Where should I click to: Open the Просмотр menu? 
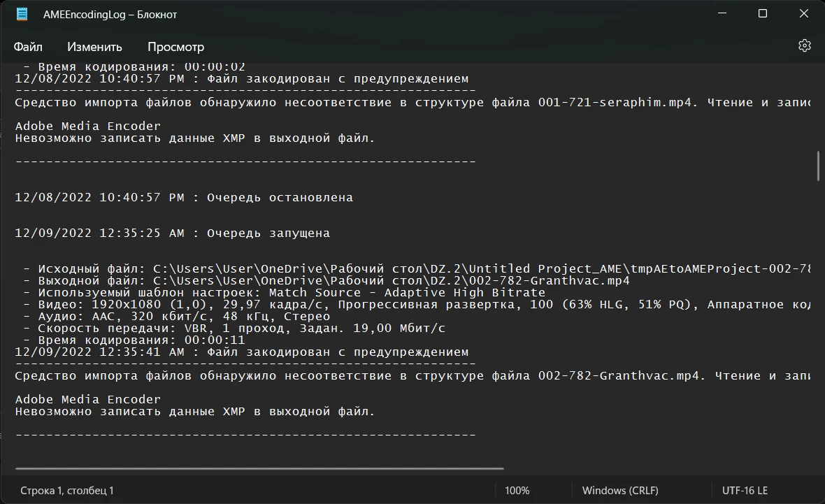[x=175, y=47]
